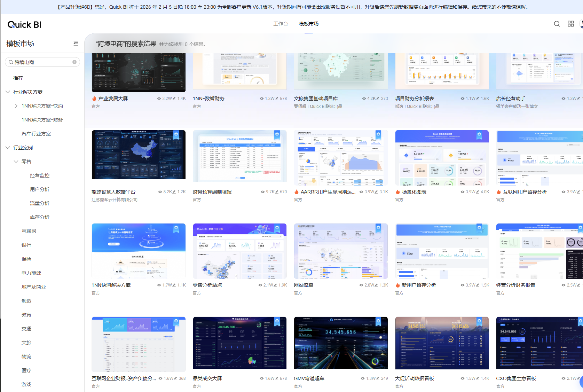Click the Quick BI logo

tap(24, 25)
